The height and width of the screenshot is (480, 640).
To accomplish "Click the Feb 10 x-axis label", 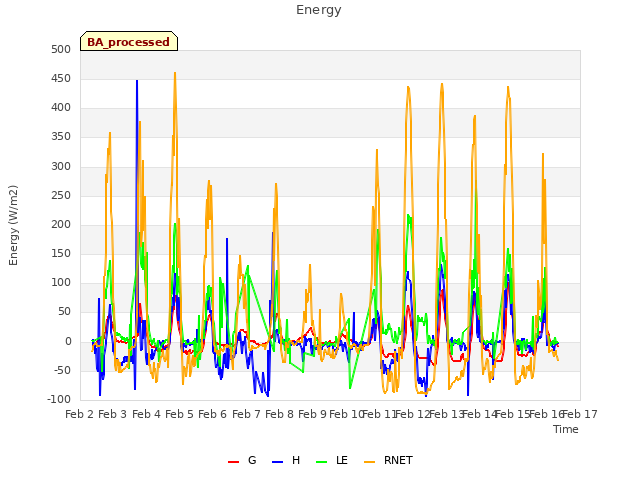I will click(x=346, y=414).
